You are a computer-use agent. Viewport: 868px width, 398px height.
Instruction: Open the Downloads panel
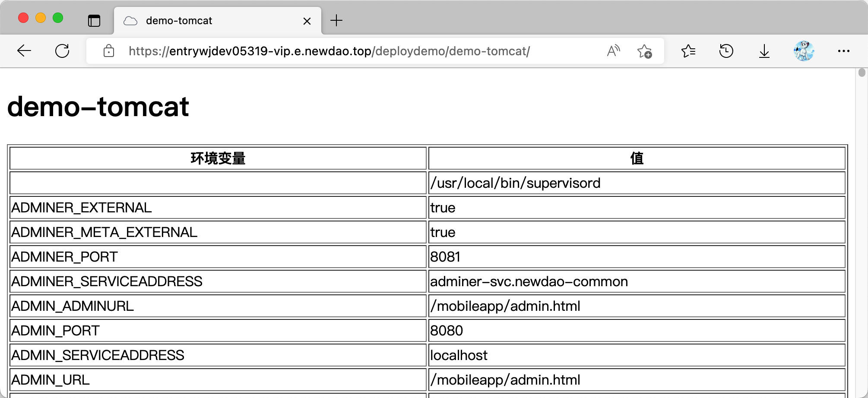[764, 51]
